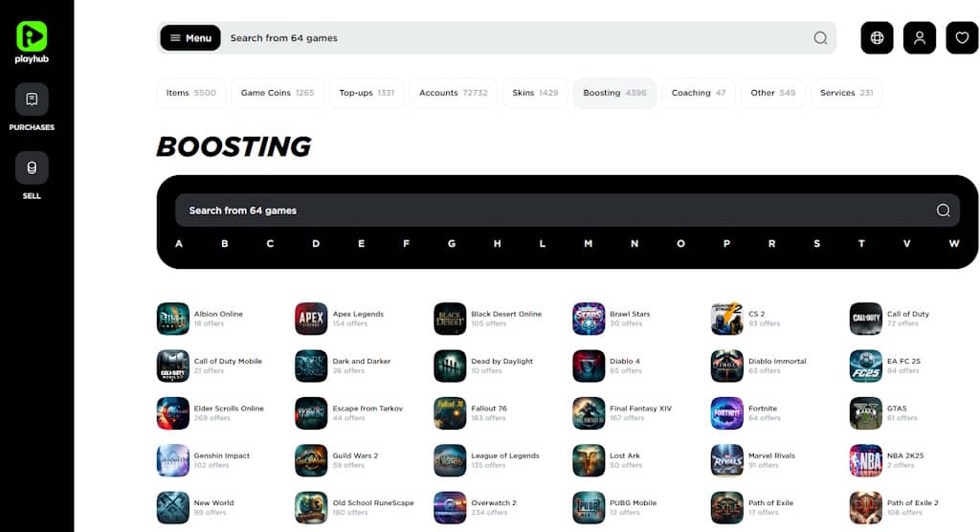Open the Dark and Darker icon
This screenshot has height=532, width=980.
click(311, 366)
